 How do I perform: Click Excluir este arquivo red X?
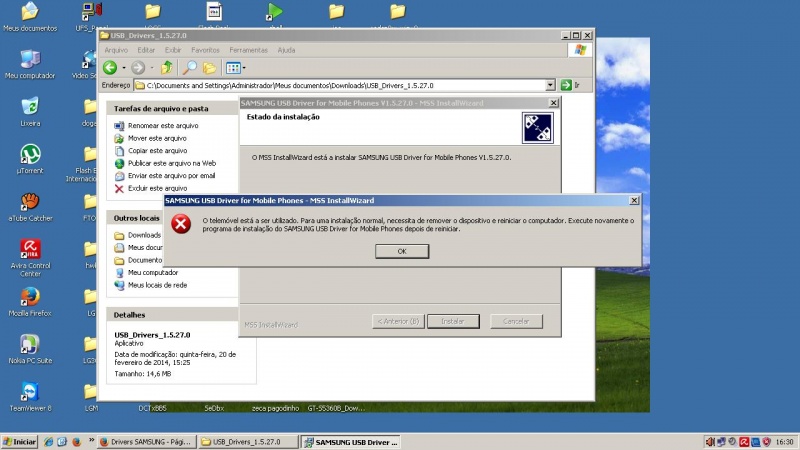119,188
